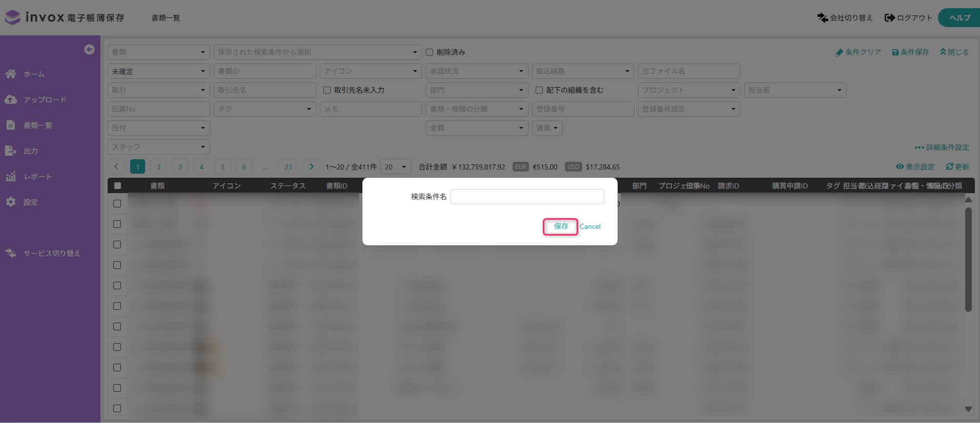Open 書類一覧 in the sidebar menu

pyautogui.click(x=38, y=125)
